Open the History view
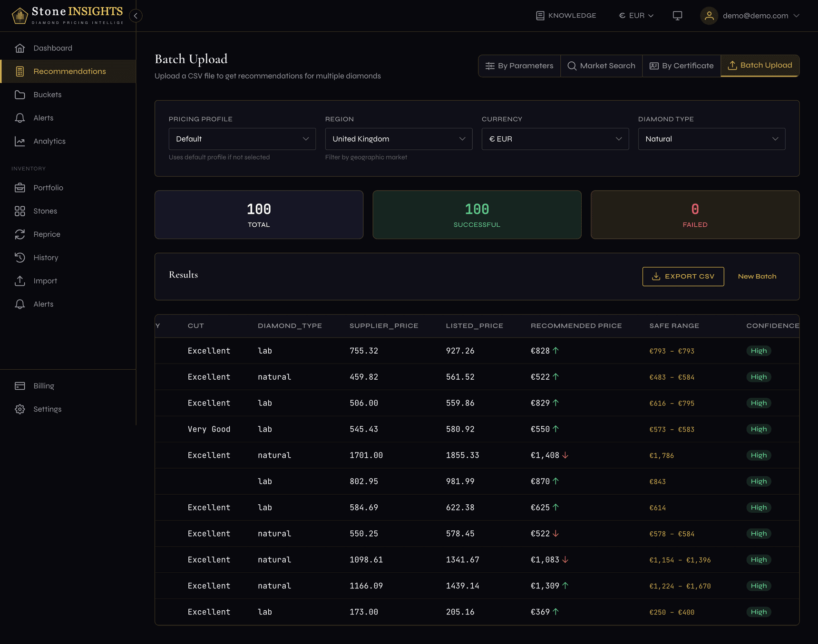 tap(46, 257)
